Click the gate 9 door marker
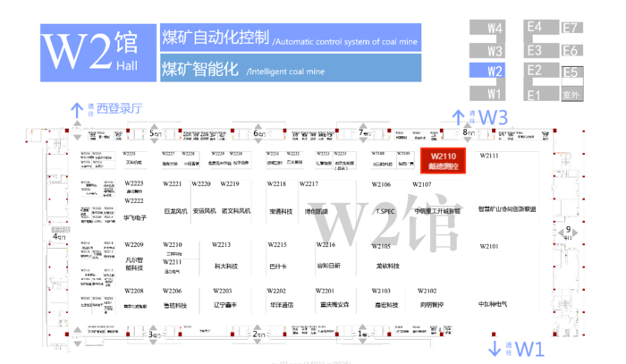Image resolution: width=626 pixels, height=364 pixels. (x=568, y=233)
